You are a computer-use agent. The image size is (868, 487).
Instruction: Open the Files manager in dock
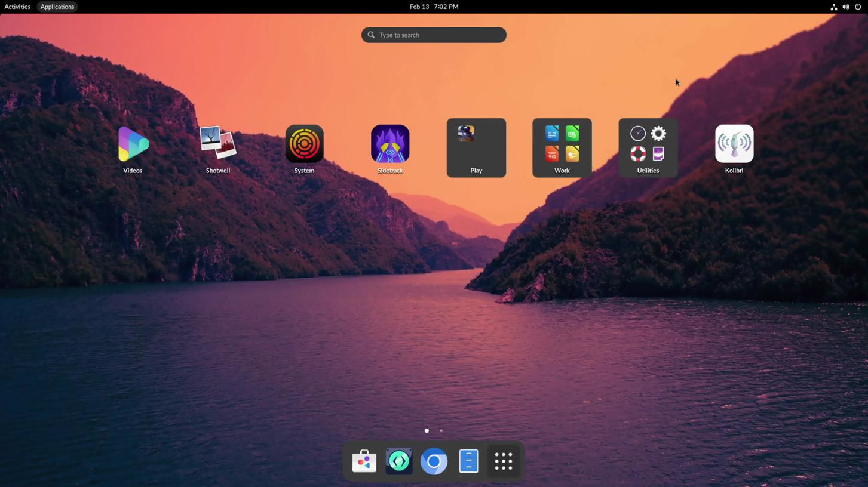(x=468, y=461)
